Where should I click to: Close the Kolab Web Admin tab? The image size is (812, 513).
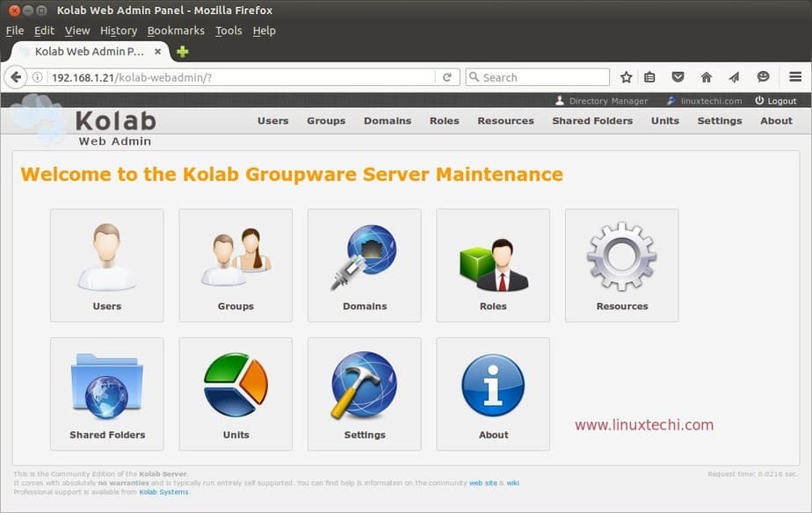pyautogui.click(x=158, y=52)
